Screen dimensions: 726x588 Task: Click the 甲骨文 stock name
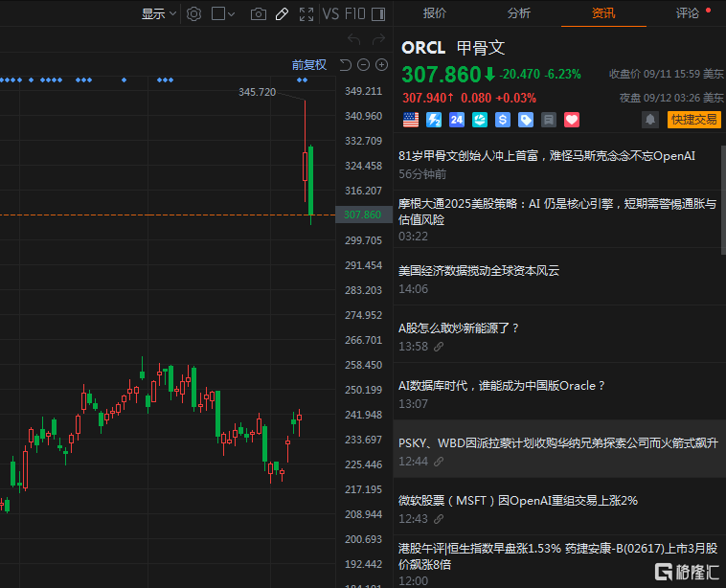[x=481, y=48]
